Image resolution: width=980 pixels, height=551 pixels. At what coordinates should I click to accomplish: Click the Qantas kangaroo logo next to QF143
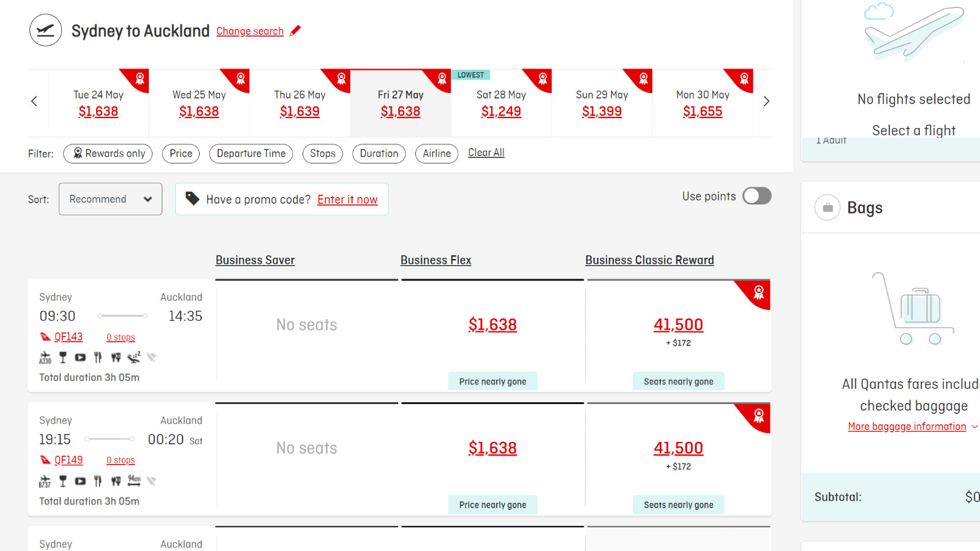(x=45, y=337)
